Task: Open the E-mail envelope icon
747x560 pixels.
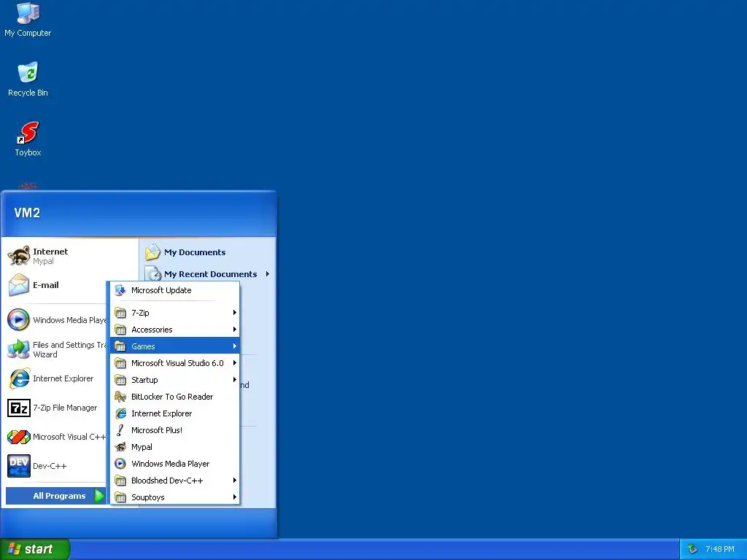Action: point(19,285)
